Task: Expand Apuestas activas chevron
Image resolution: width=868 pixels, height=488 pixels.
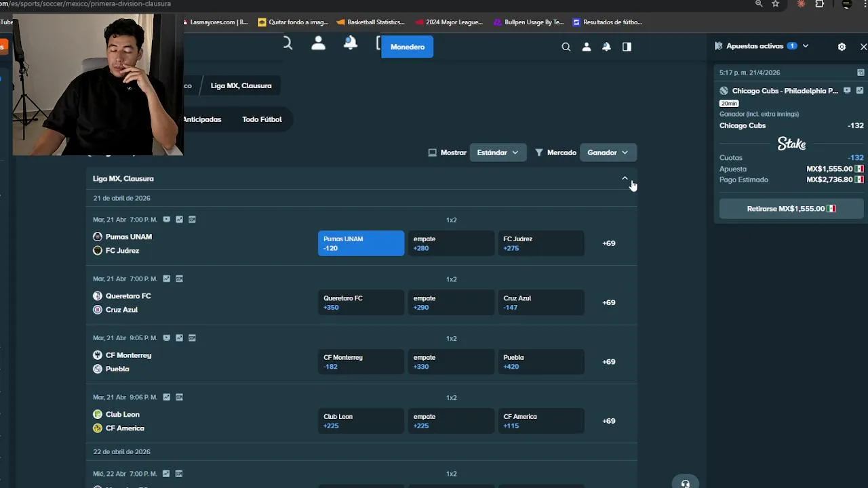Action: (806, 46)
